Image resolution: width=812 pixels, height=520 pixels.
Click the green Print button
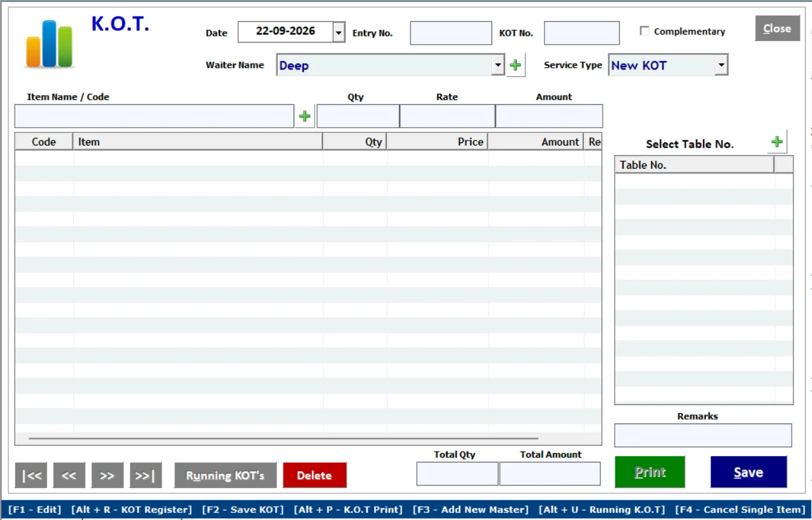click(650, 472)
